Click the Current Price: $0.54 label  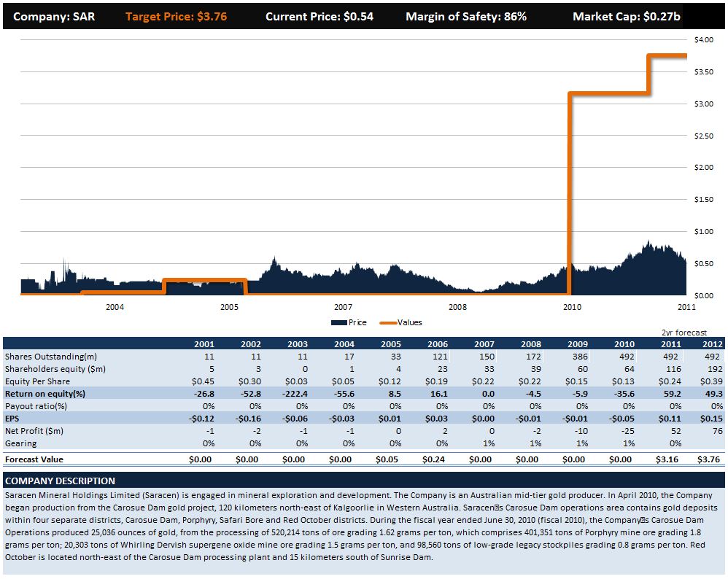pyautogui.click(x=320, y=17)
